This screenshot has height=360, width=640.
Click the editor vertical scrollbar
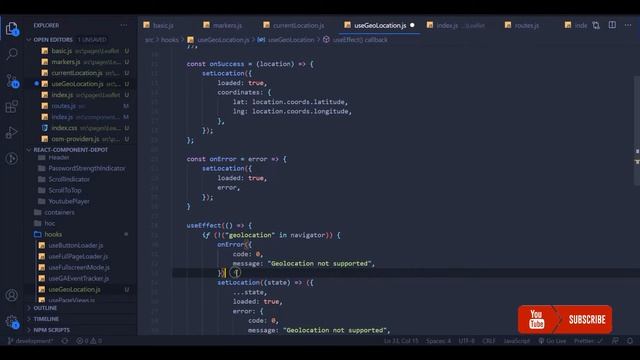(637, 131)
